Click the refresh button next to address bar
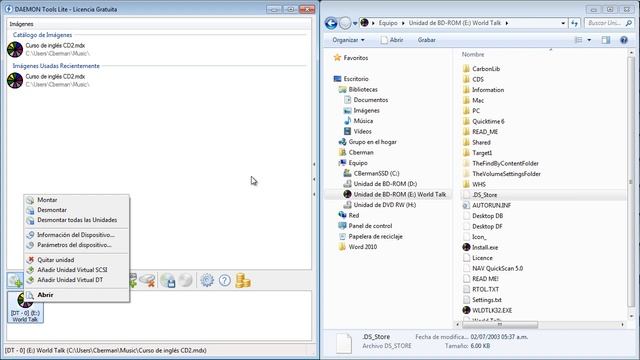The image size is (640, 360). point(575,23)
